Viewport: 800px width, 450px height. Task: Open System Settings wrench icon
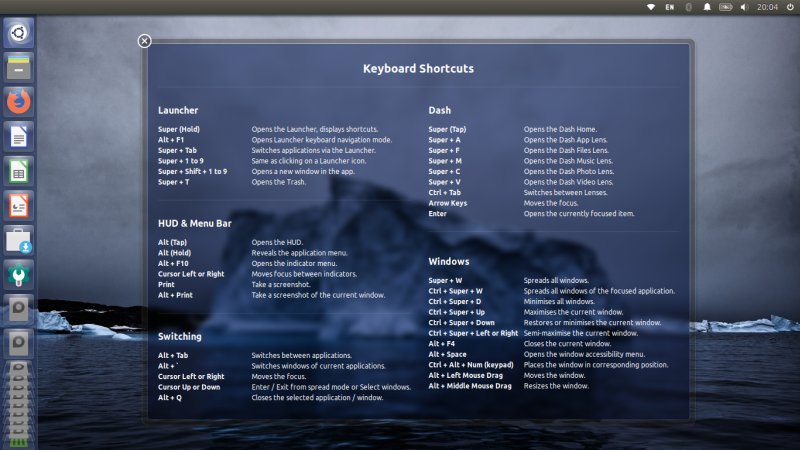point(19,274)
